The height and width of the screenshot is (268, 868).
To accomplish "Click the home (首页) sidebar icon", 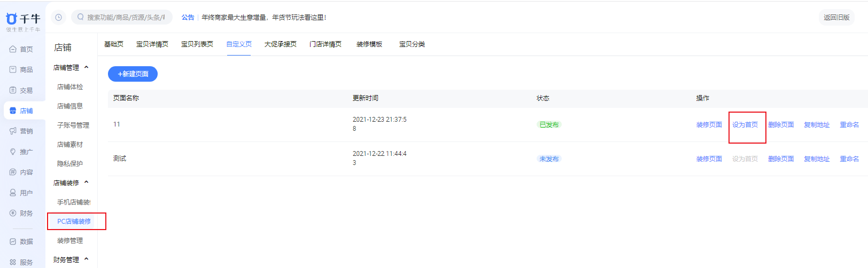I will 13,49.
